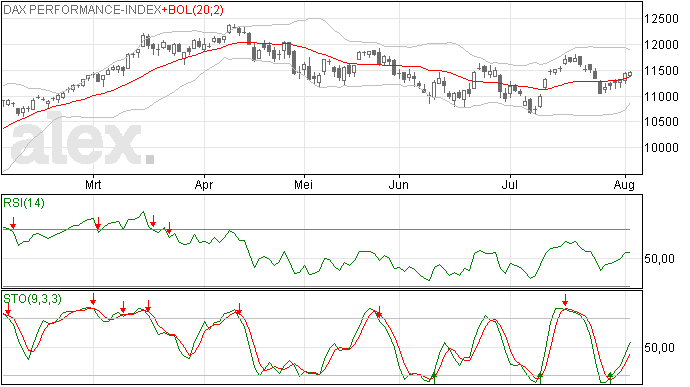Click the 10000 price axis label

pyautogui.click(x=661, y=147)
